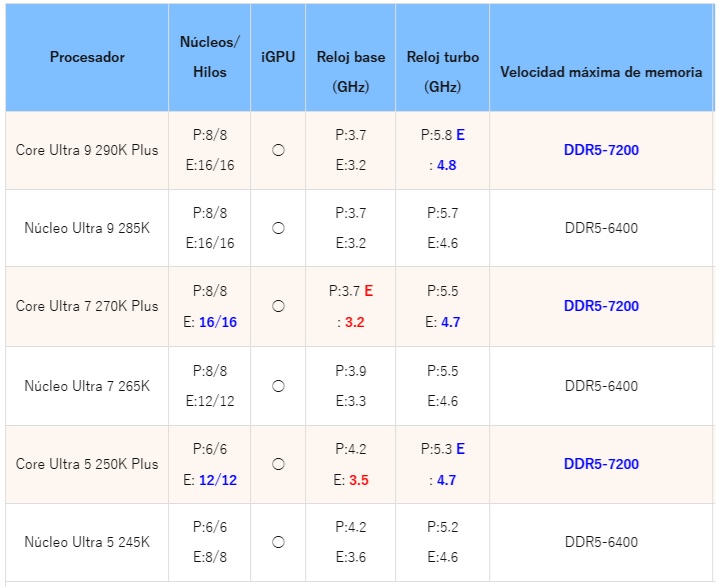Select the Núcleo Ultra 7 265K processor name
This screenshot has height=587, width=719.
(87, 386)
